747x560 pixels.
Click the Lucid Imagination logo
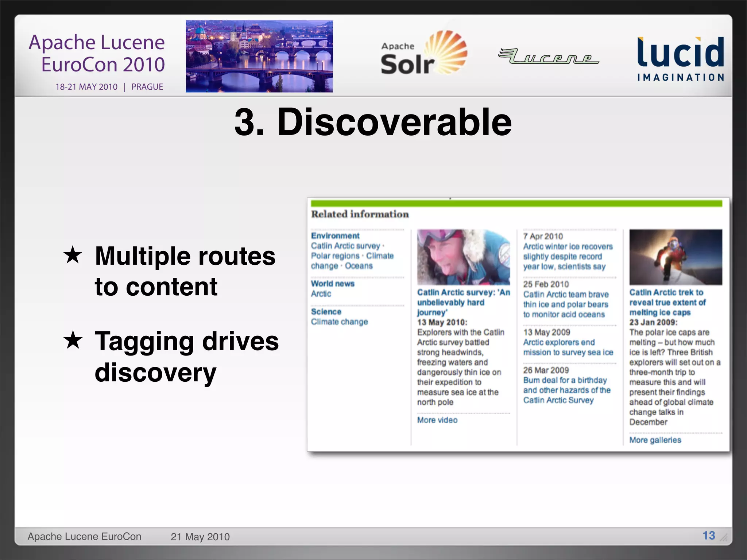pos(681,58)
